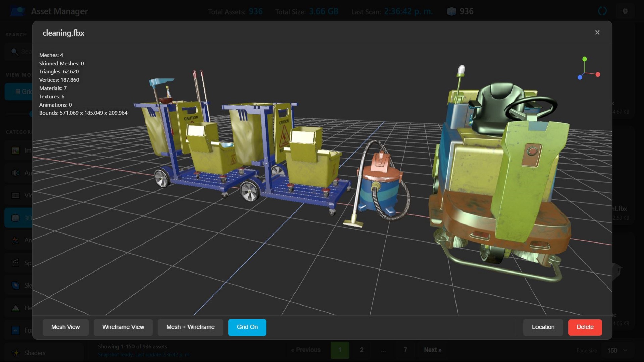
Task: Open the settings gear icon
Action: pos(625,11)
